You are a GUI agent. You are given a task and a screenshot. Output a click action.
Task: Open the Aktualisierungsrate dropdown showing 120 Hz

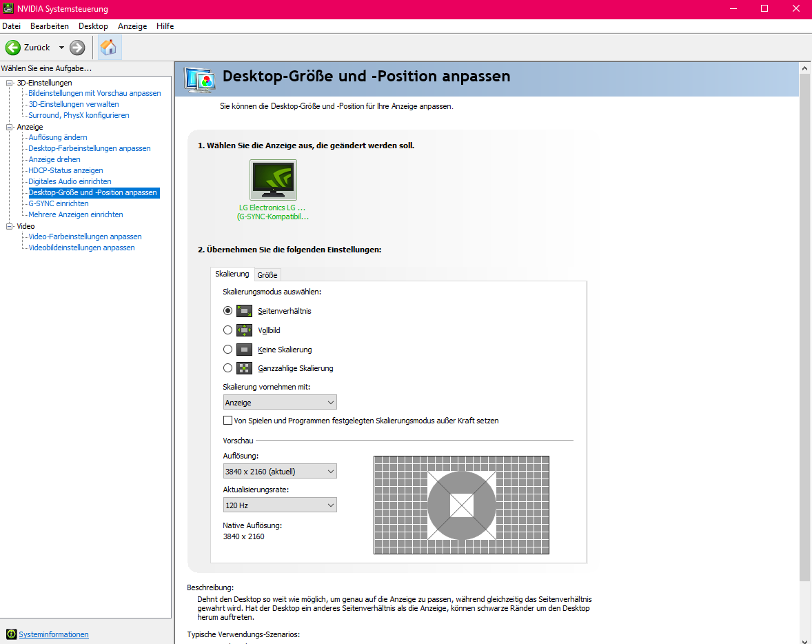[x=280, y=505]
